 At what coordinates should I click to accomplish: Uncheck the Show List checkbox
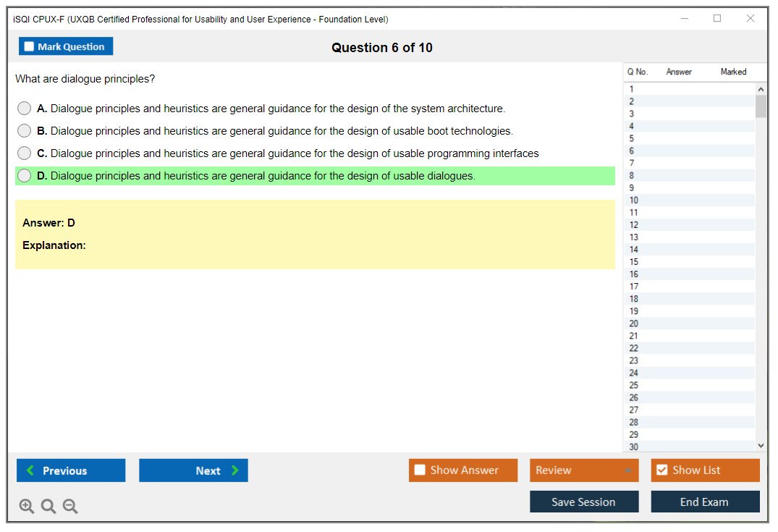point(661,470)
